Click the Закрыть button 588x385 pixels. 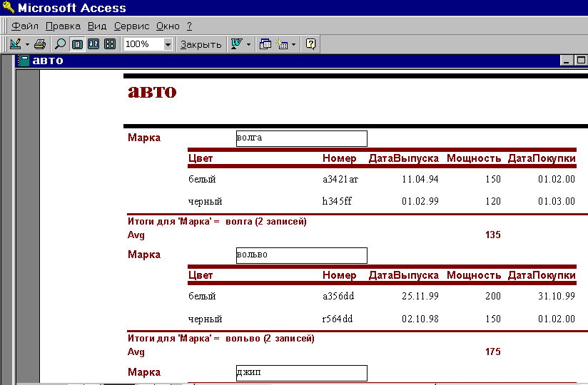click(x=201, y=45)
